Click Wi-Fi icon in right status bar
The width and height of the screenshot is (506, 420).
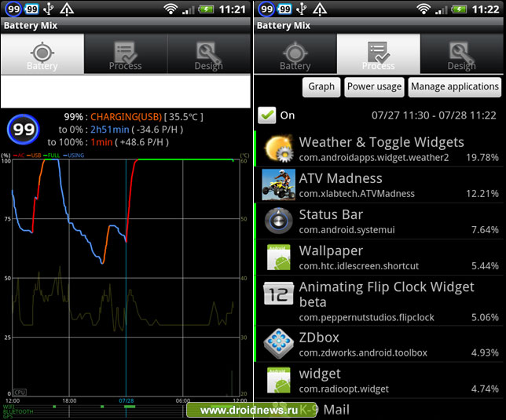[x=423, y=9]
